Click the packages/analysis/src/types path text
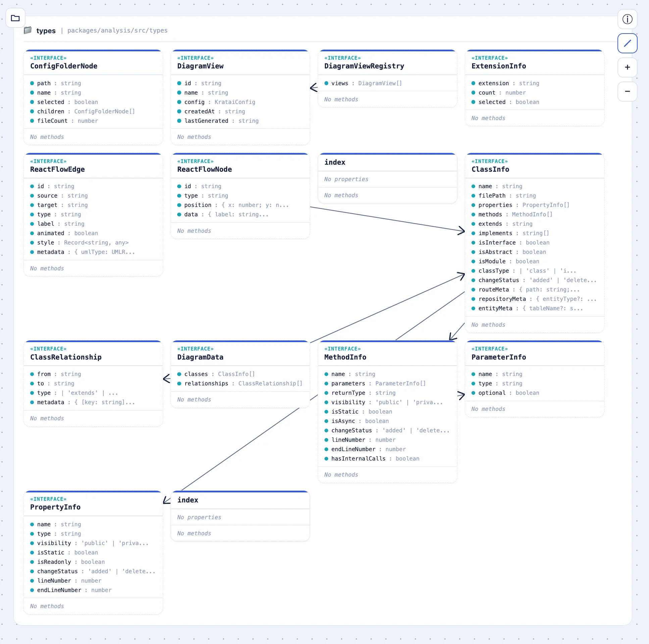Viewport: 649px width, 644px height. coord(117,31)
